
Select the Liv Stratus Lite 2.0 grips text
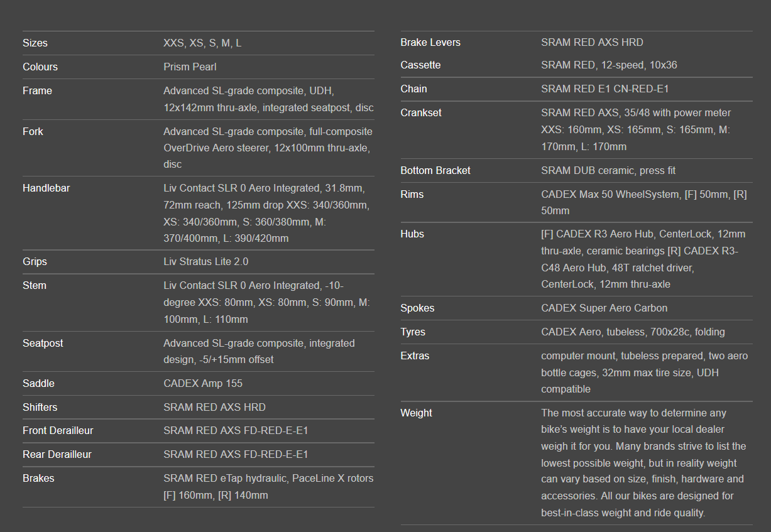(206, 262)
